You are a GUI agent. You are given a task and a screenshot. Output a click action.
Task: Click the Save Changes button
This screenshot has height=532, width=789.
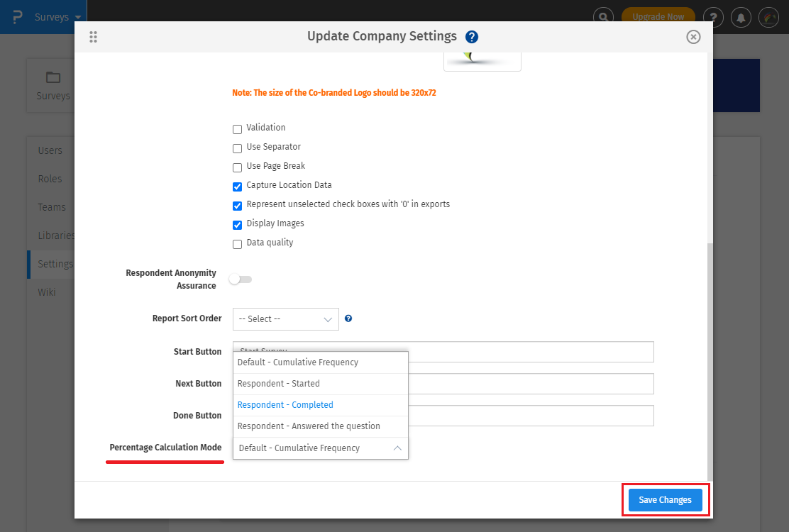tap(665, 500)
